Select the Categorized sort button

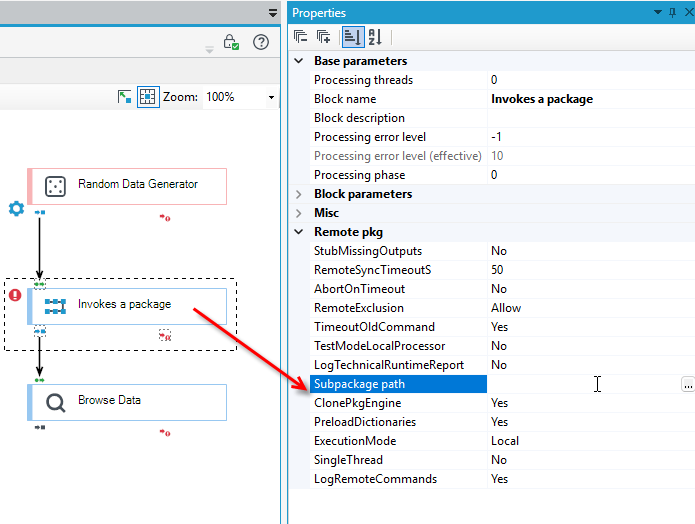click(x=353, y=37)
